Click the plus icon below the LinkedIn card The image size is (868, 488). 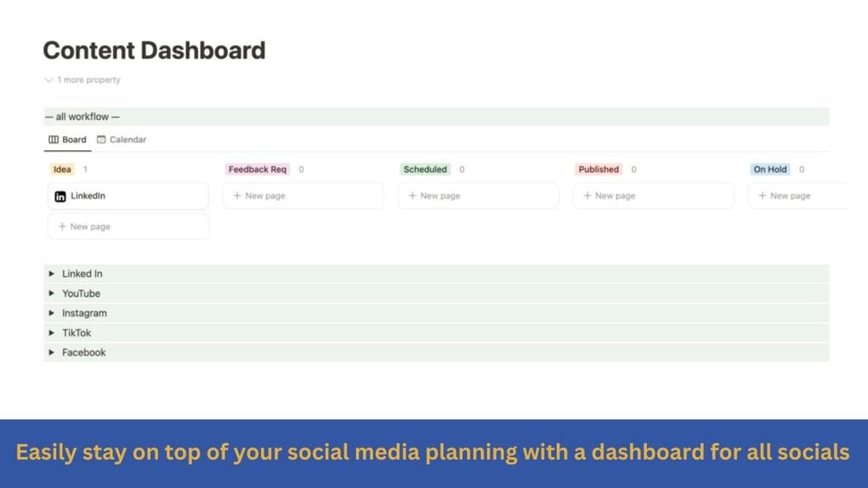(x=62, y=226)
